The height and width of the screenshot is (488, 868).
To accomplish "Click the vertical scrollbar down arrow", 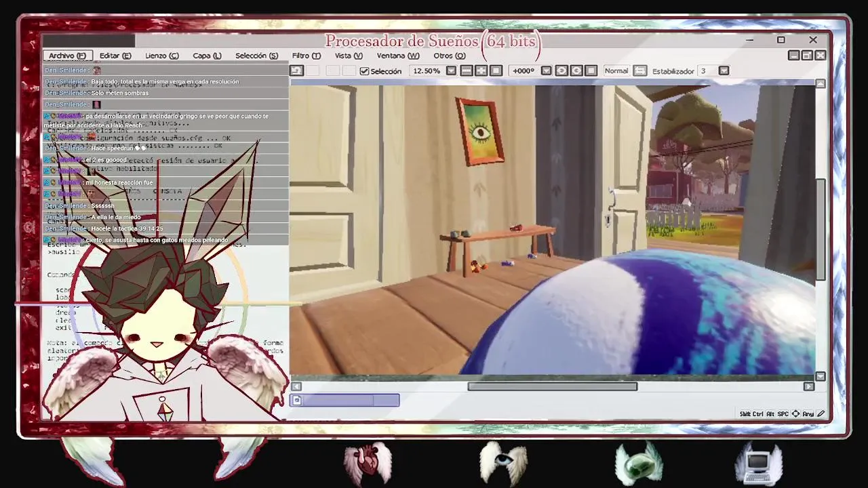I will (x=821, y=376).
